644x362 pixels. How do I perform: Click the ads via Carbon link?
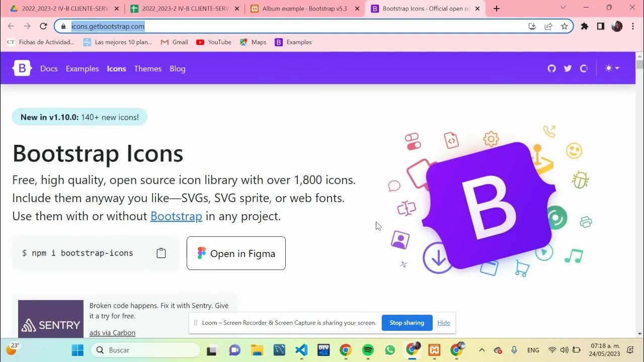112,333
